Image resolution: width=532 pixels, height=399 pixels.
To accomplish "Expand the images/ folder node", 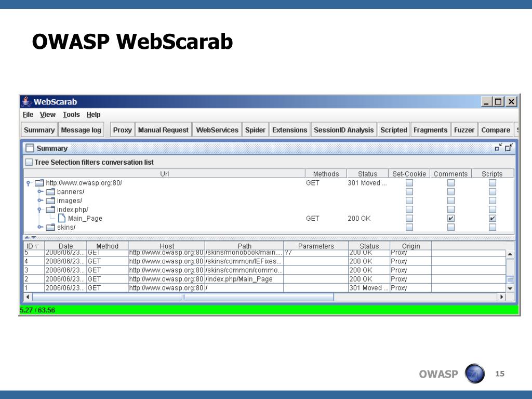I will point(39,200).
